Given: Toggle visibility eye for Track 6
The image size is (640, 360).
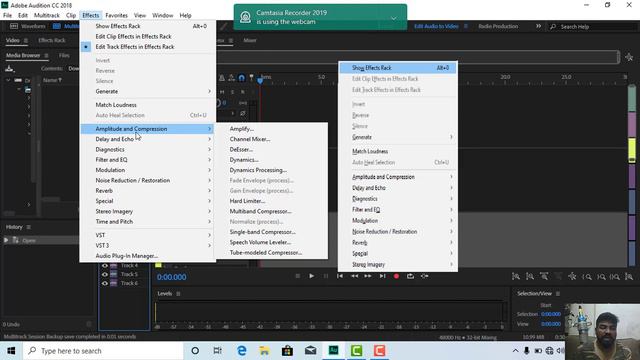Looking at the screenshot, I should click(105, 283).
